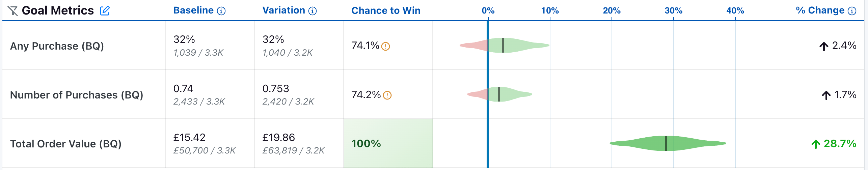The width and height of the screenshot is (868, 170).
Task: Select the Number of Purchases (BQ) row
Action: tap(433, 94)
